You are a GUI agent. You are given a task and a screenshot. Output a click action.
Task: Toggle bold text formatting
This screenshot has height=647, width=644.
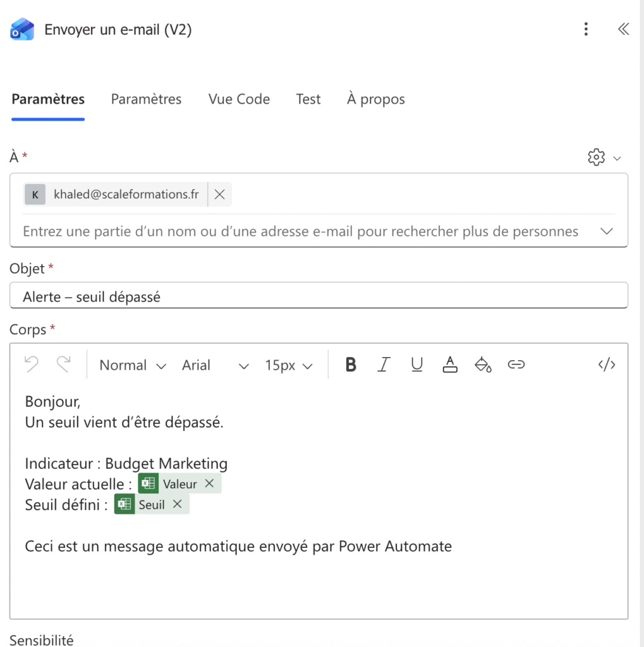(351, 365)
